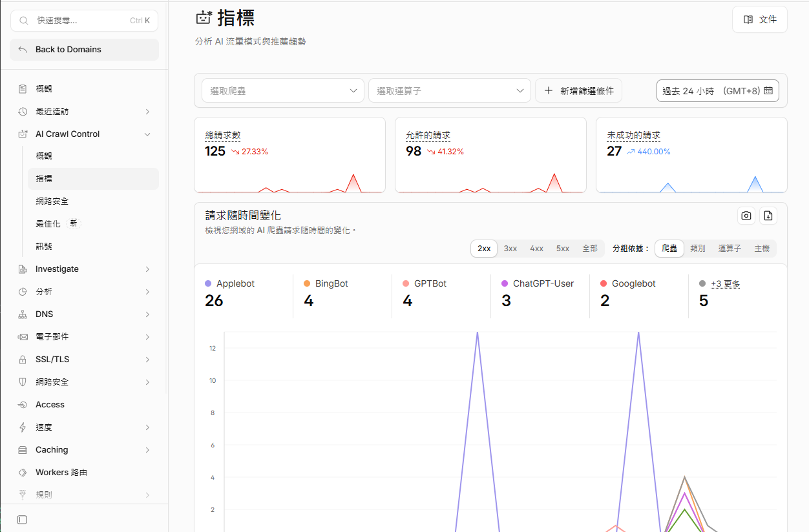Click the 網路安全 shield icon
Viewport: 809px width, 532px height.
click(x=23, y=382)
